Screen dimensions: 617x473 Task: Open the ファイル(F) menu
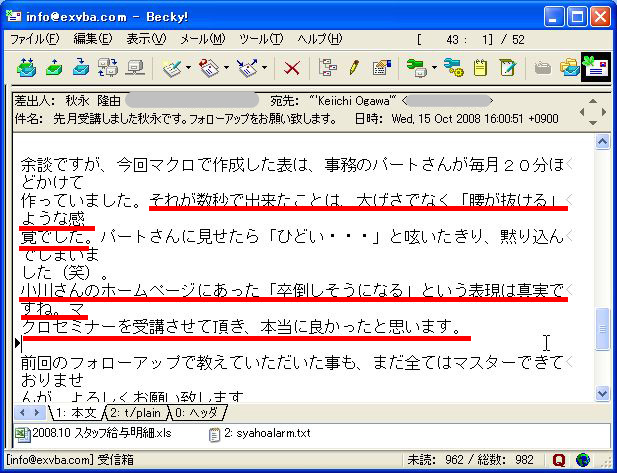click(x=34, y=39)
